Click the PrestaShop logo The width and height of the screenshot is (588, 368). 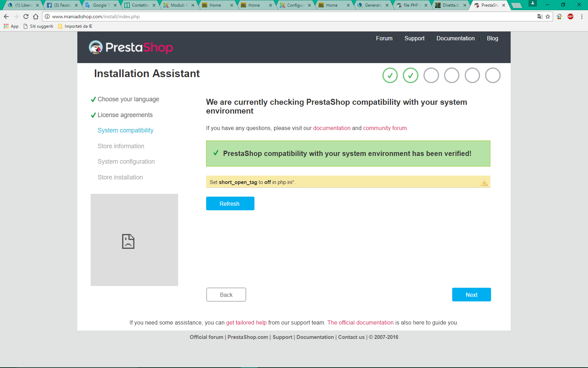(x=131, y=47)
